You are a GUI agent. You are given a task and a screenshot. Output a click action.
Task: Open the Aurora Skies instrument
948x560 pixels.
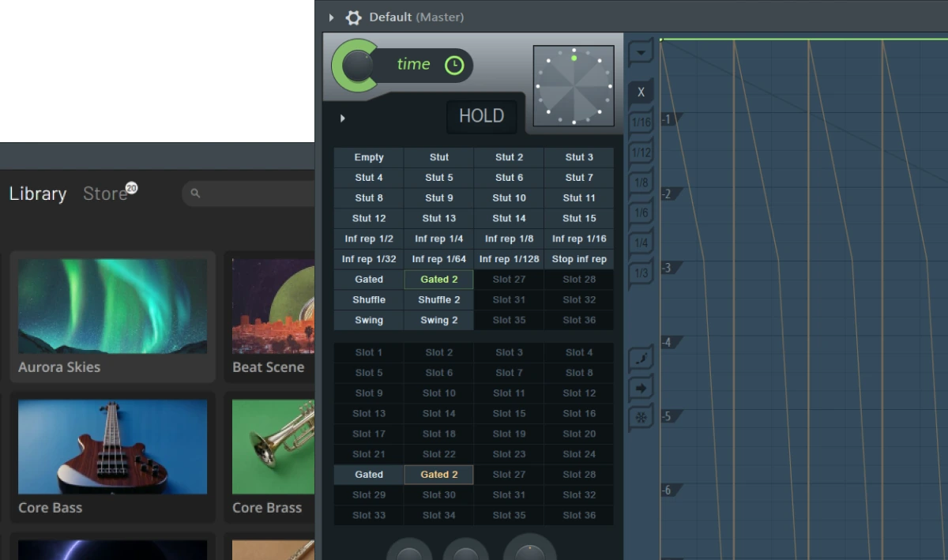[112, 317]
